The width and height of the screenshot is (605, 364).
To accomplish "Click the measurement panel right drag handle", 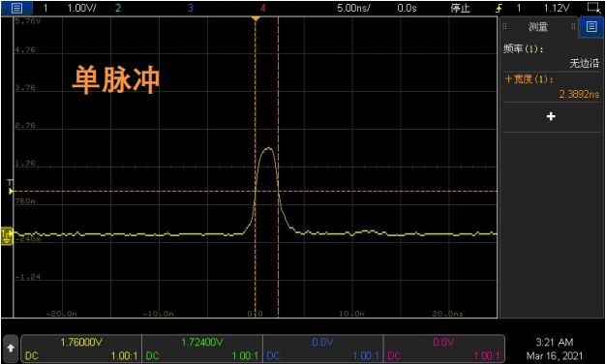I will (x=573, y=27).
